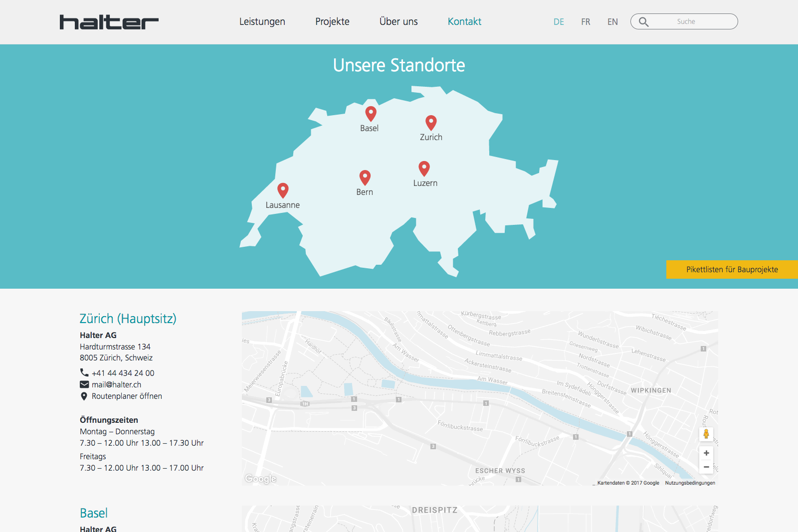The width and height of the screenshot is (798, 532).
Task: Select the Kontakt navigation item
Action: (464, 22)
